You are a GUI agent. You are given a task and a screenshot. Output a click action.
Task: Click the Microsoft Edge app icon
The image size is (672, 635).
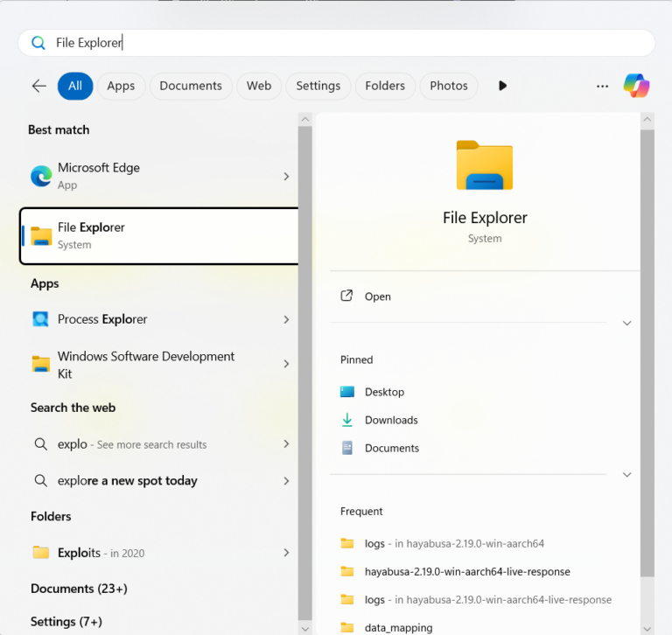point(41,176)
